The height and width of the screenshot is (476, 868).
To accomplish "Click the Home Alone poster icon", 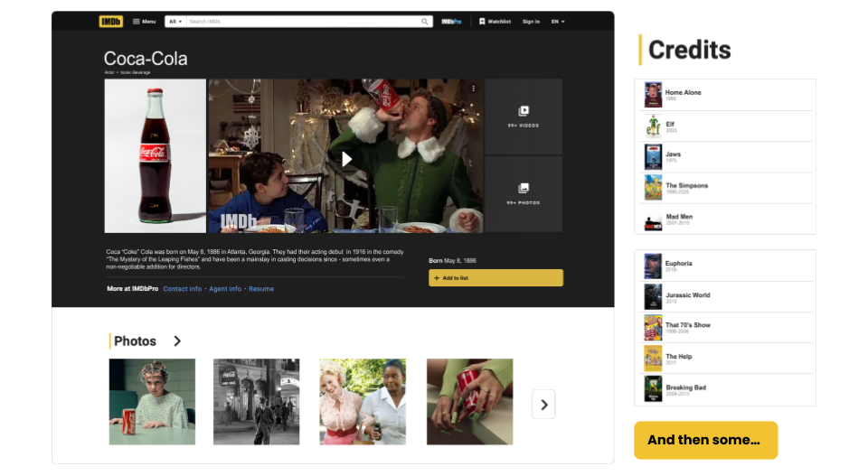I will tap(653, 95).
